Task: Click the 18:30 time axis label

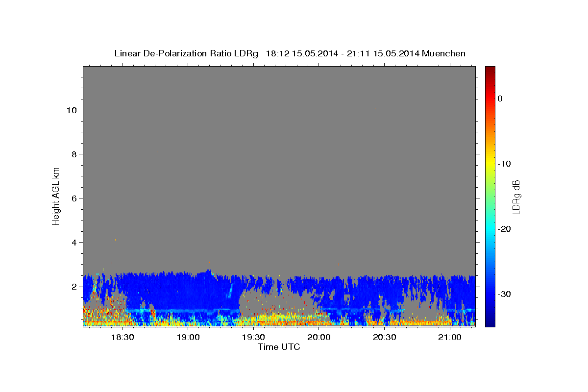Action: point(122,337)
